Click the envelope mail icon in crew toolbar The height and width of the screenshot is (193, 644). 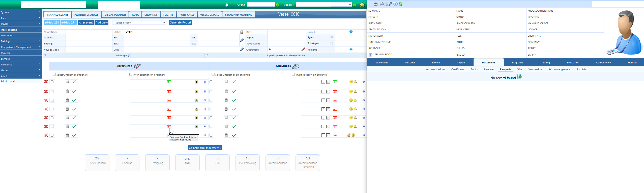(376, 4)
